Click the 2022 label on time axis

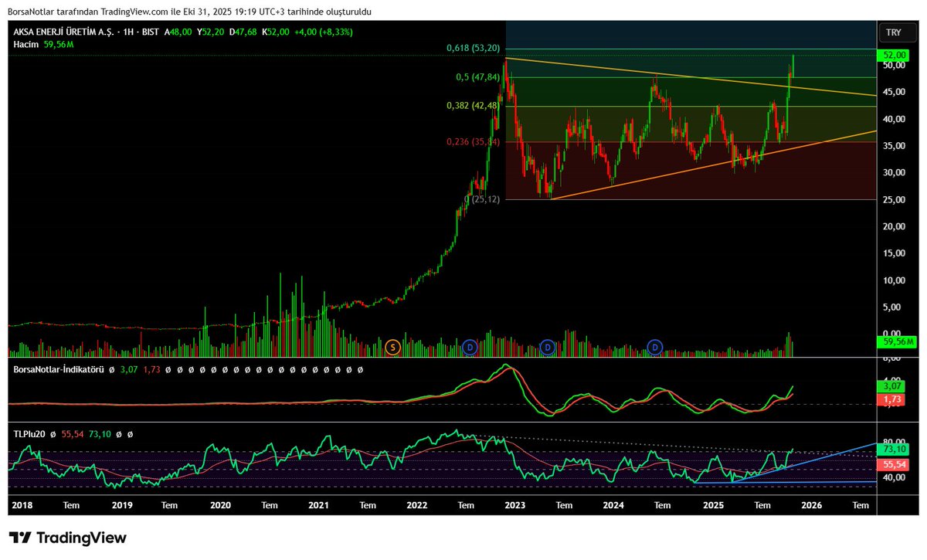(417, 505)
